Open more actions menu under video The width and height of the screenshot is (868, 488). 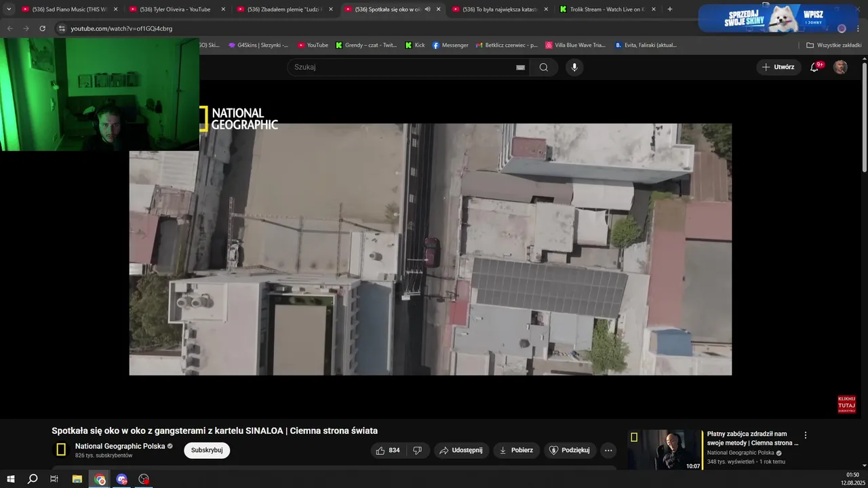608,450
